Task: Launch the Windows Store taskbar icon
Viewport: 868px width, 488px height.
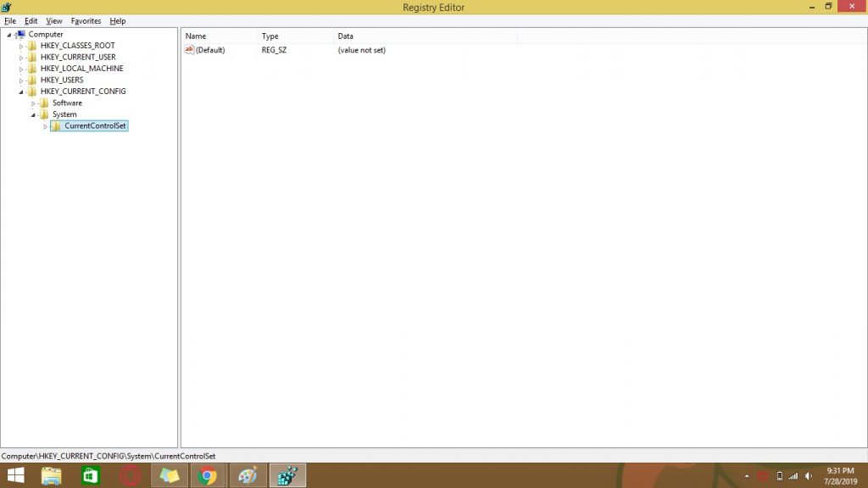Action: 91,475
